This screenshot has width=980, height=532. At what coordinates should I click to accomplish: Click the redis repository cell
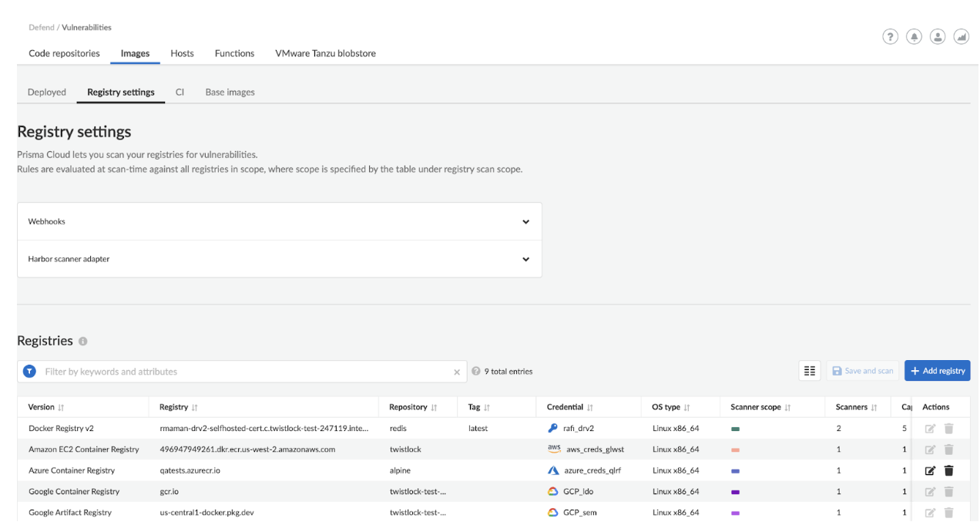pyautogui.click(x=398, y=428)
